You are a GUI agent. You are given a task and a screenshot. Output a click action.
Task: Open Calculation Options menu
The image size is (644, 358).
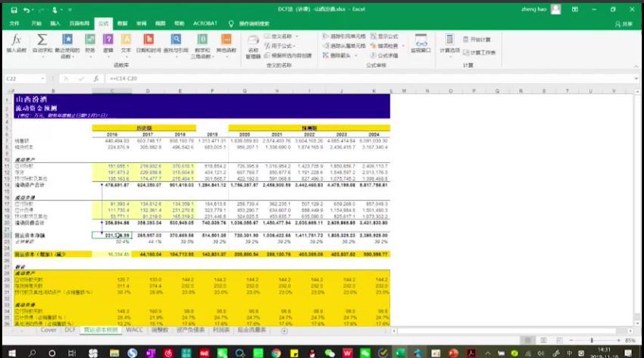pos(450,45)
